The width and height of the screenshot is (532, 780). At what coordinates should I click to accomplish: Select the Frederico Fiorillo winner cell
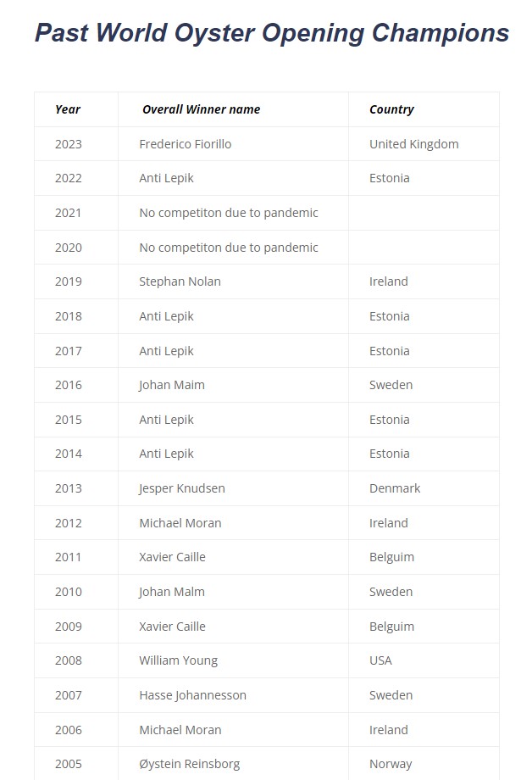(x=185, y=144)
